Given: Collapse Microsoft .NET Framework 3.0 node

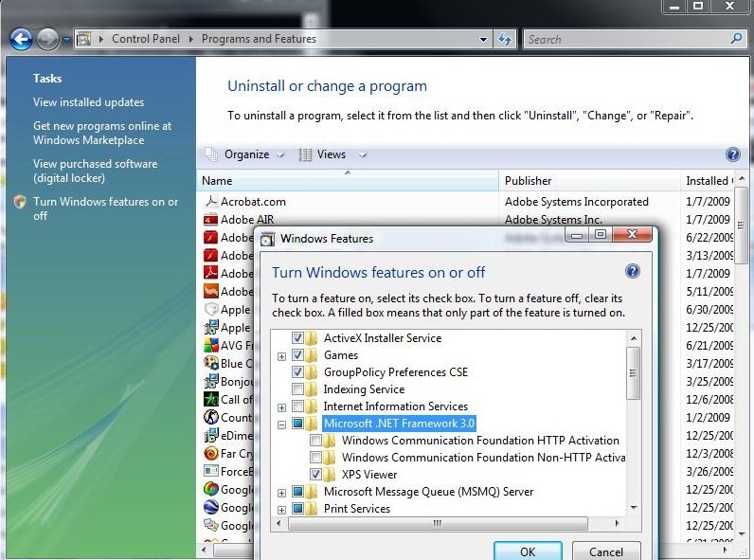Looking at the screenshot, I should click(x=281, y=425).
